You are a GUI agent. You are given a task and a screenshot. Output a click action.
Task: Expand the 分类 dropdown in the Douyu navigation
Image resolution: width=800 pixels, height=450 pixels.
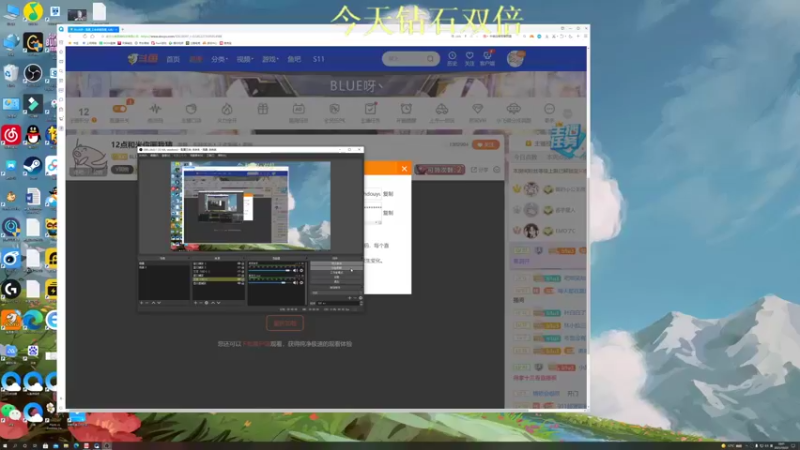click(219, 59)
